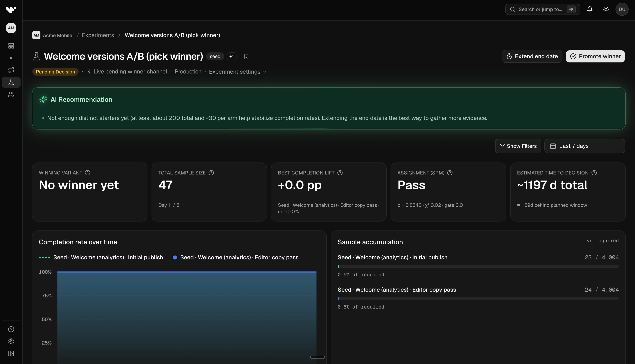Open the commit-node icon in sidebar
Screen dimensions: 635x364
tap(11, 58)
